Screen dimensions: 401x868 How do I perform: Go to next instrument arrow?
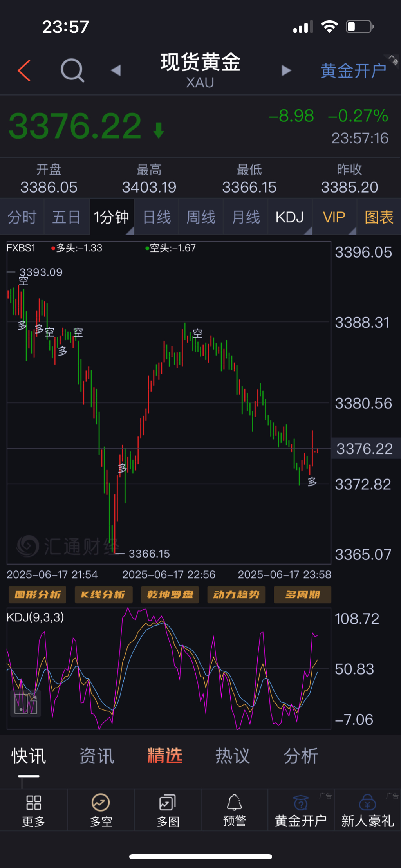pyautogui.click(x=286, y=70)
